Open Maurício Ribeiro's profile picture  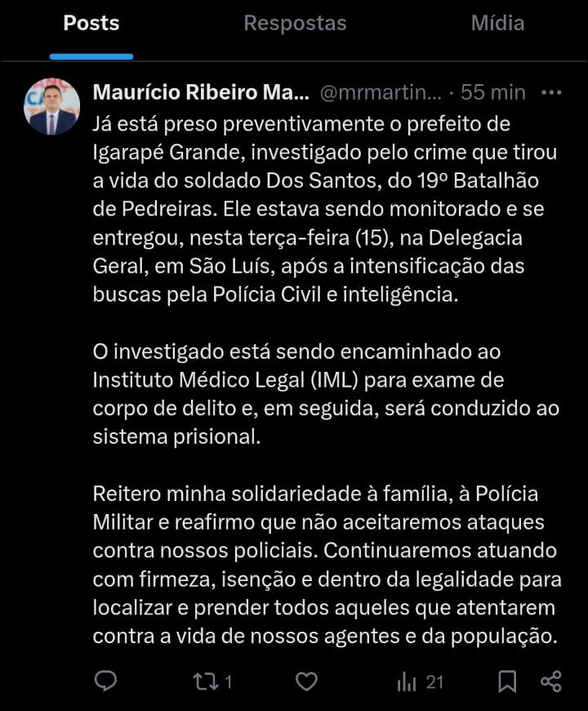coord(52,107)
